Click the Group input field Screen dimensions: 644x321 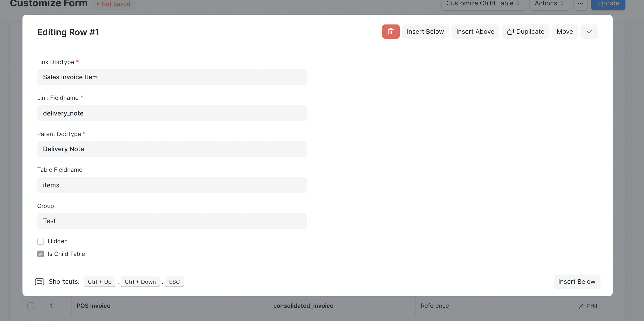[x=172, y=221]
